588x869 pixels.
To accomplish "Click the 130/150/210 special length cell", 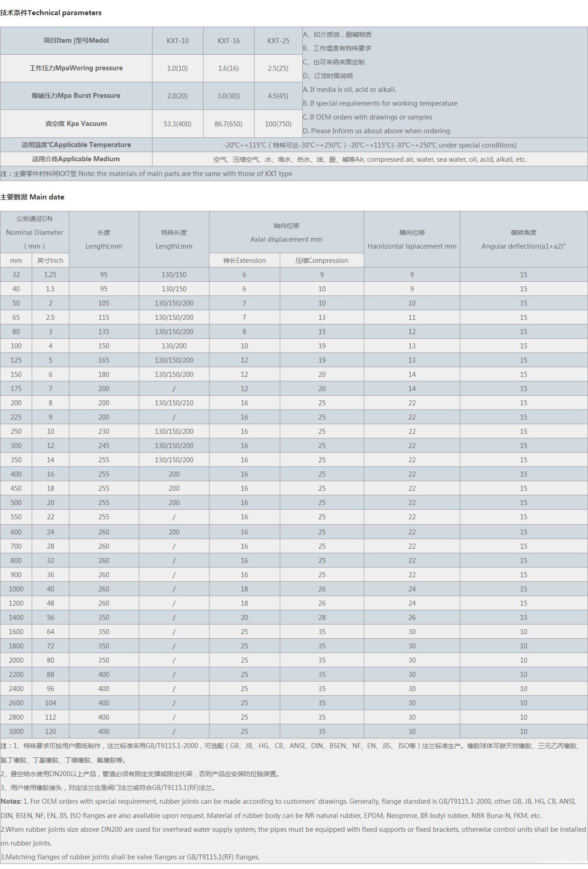I will coord(174,403).
